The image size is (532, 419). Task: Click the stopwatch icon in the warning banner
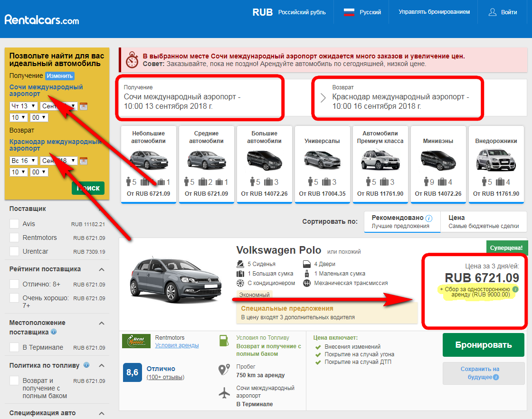click(132, 60)
